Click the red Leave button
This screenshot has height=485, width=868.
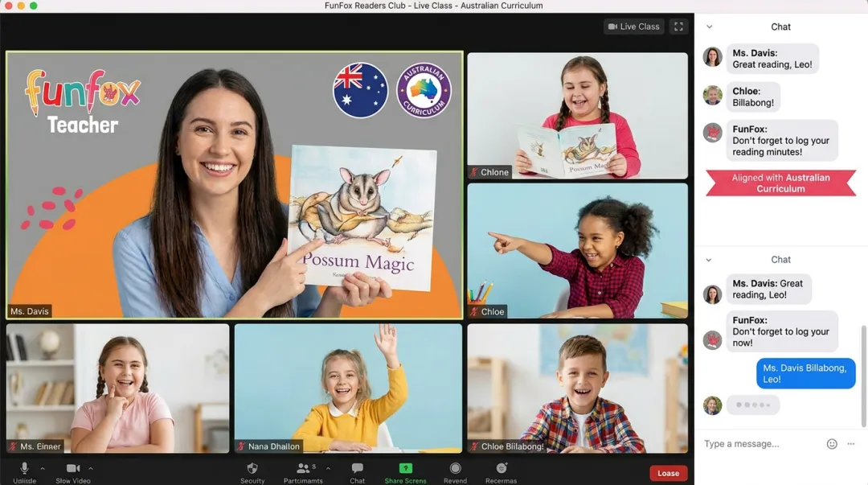pyautogui.click(x=668, y=474)
